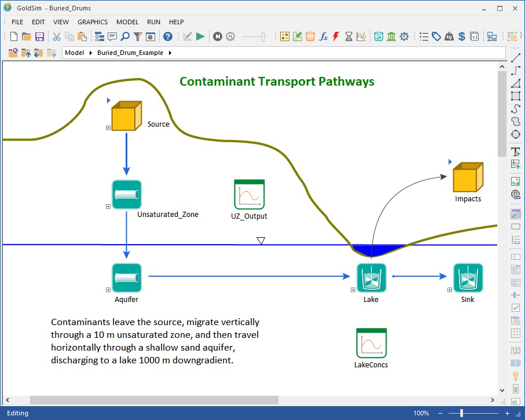Open the model browser tree icon

(x=100, y=36)
